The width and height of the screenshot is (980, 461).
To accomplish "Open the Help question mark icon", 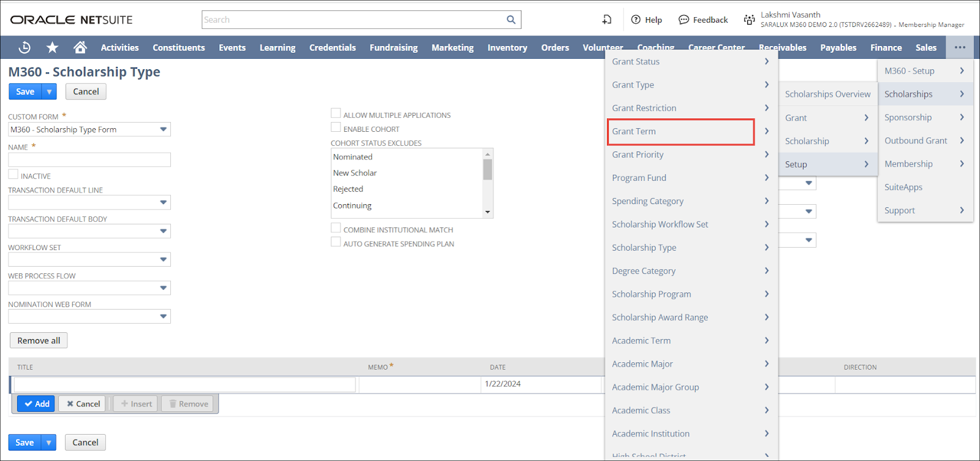I will pyautogui.click(x=636, y=20).
